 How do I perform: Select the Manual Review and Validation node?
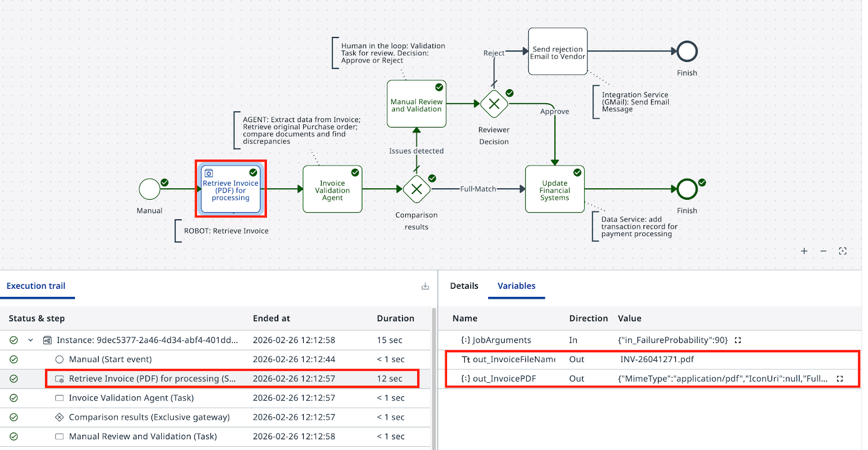[x=417, y=104]
